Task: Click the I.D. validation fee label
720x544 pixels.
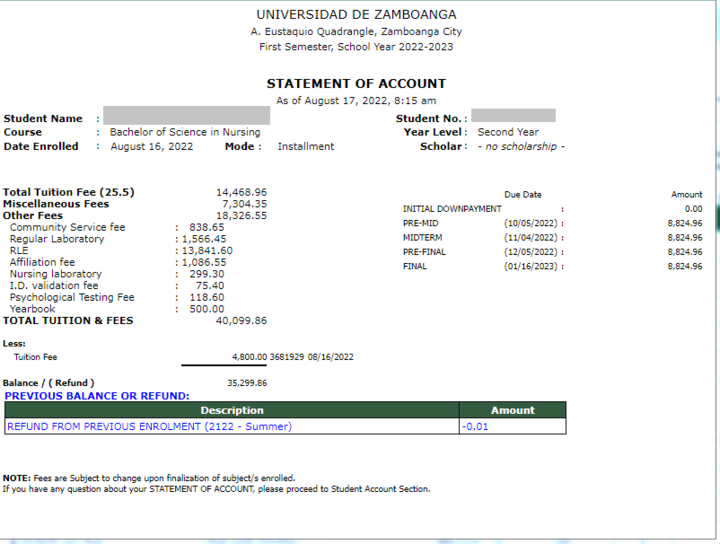Action: (x=54, y=286)
